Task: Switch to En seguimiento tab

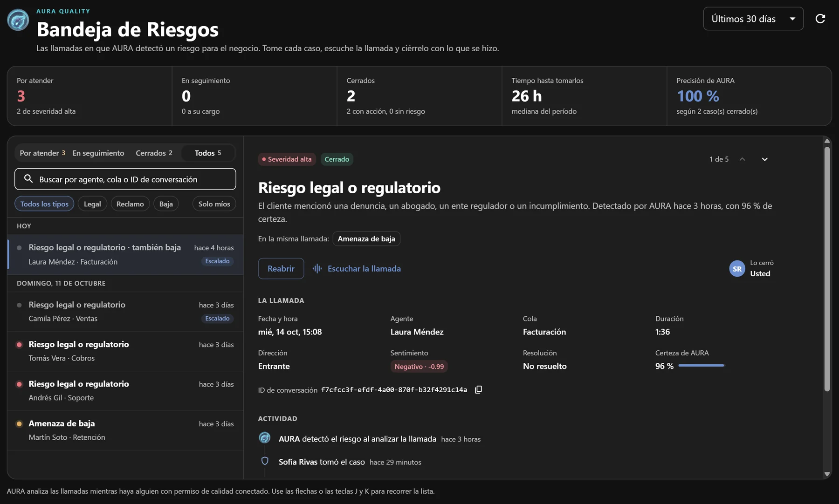Action: [98, 153]
